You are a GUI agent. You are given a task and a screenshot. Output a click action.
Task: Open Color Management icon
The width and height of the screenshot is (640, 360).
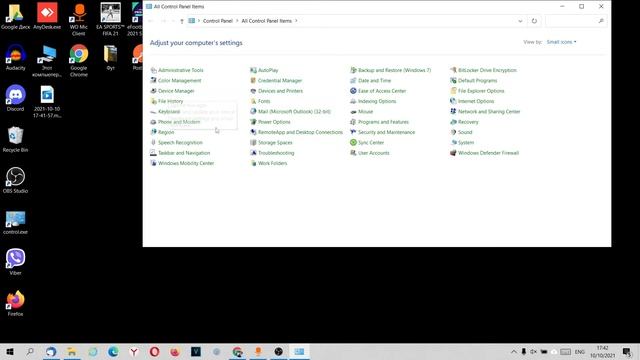click(153, 80)
